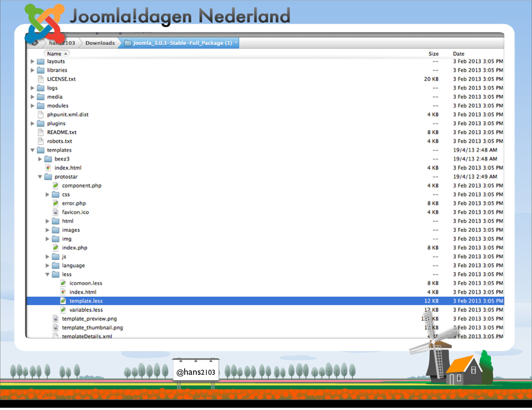
Task: Click the logs folder icon
Action: 41,88
